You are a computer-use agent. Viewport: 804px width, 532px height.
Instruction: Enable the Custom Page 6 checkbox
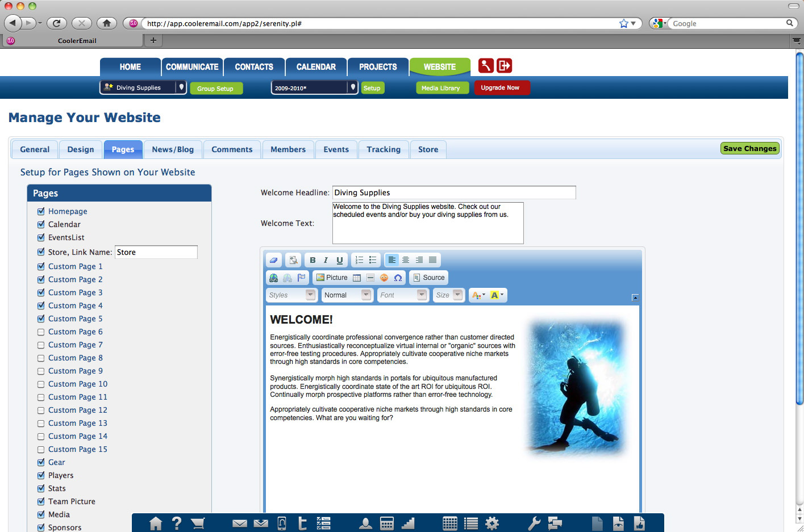[x=41, y=332]
